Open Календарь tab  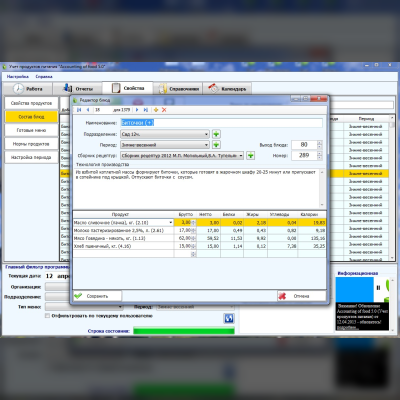coord(227,89)
